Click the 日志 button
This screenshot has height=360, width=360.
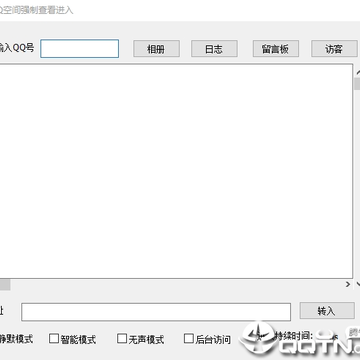coord(214,49)
